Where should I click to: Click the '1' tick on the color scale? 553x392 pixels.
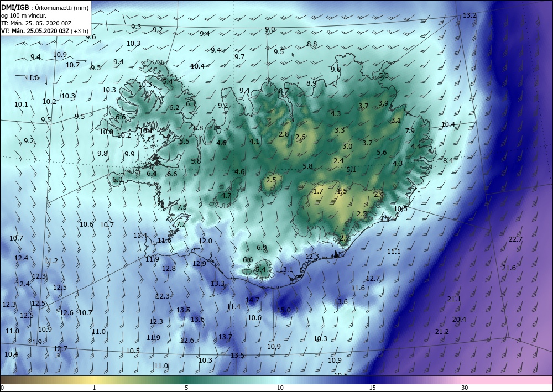[x=94, y=388]
